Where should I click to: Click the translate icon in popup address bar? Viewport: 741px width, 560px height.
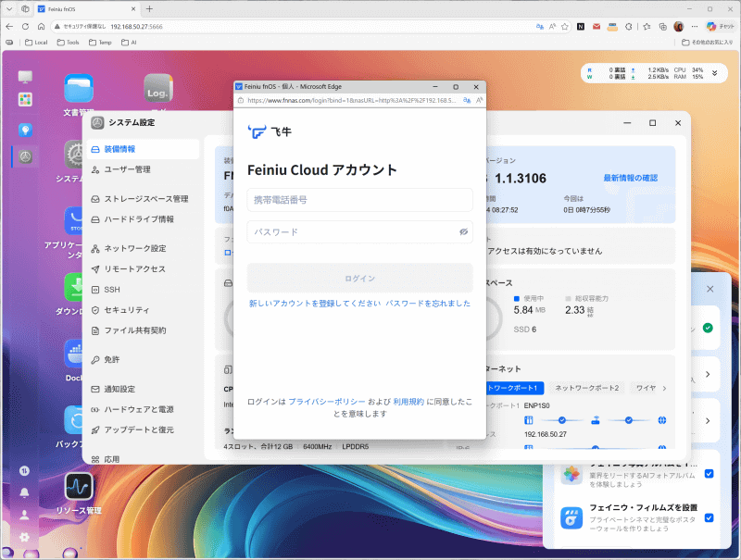pyautogui.click(x=467, y=100)
